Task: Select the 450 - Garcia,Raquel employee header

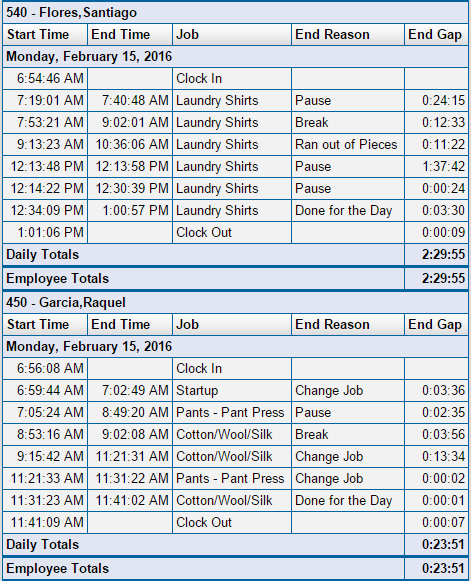Action: tap(235, 303)
